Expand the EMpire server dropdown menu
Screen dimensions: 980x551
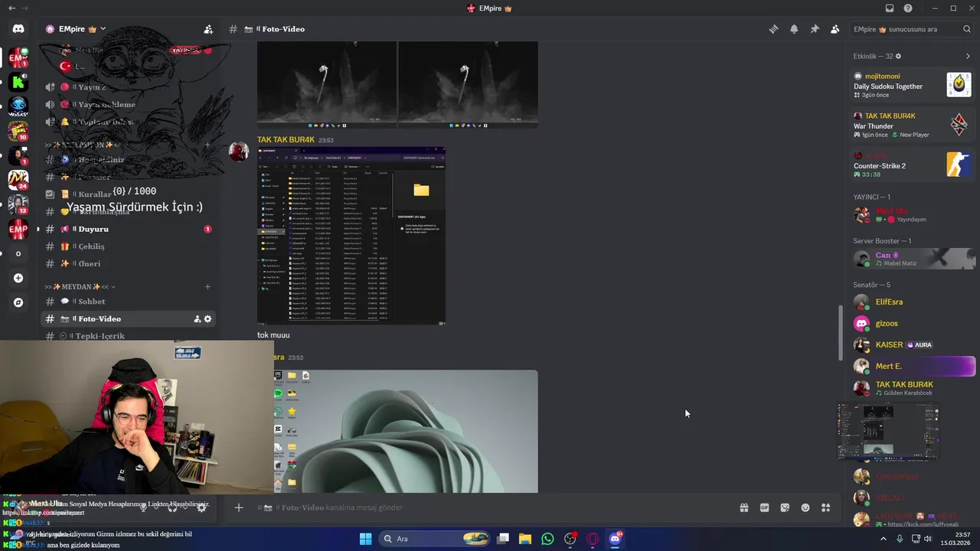[103, 29]
